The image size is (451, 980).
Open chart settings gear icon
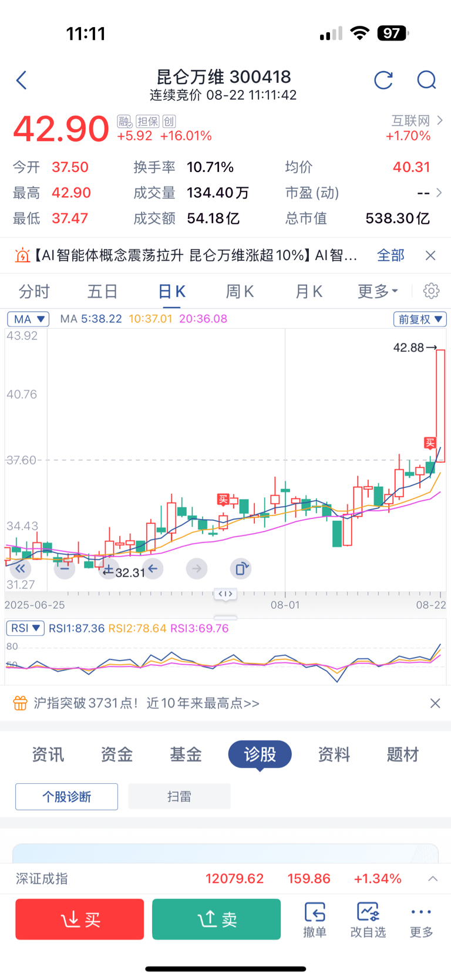point(431,291)
